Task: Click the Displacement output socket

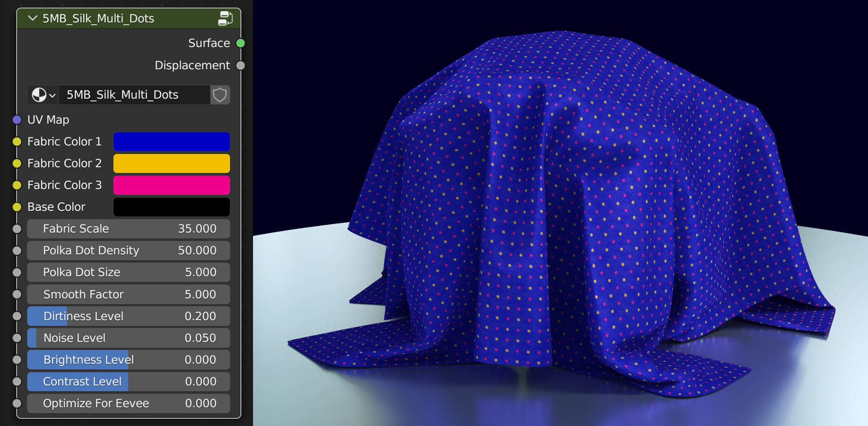Action: coord(240,65)
